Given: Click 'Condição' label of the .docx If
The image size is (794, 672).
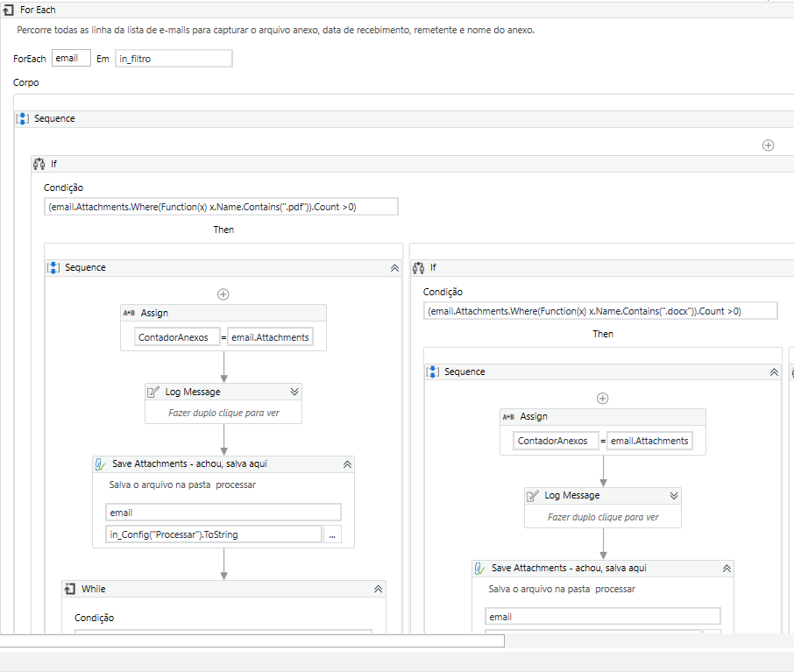Looking at the screenshot, I should 443,293.
